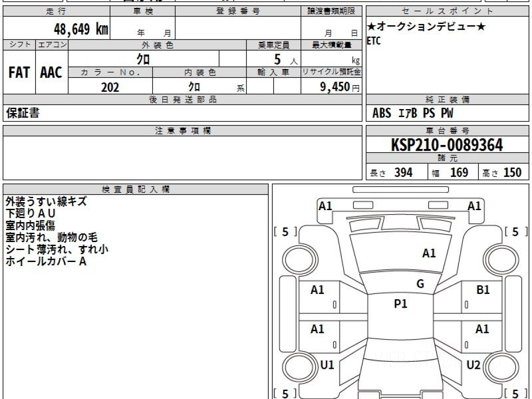
Task: Click the リサイクル預託金 header
Action: (x=332, y=72)
